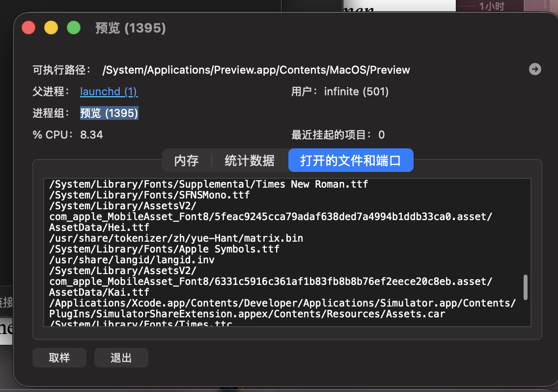Click the 退出 button
Screen dimensions: 558x392
click(121, 358)
